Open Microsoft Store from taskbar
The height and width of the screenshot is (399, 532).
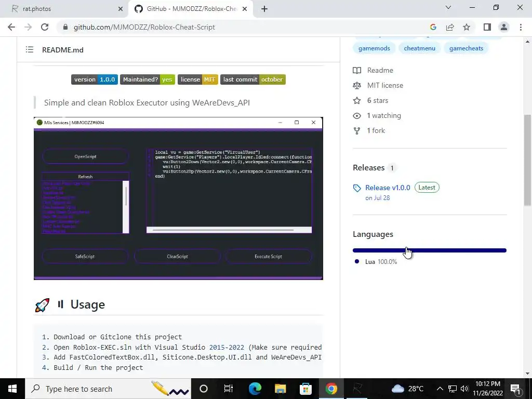coord(305,389)
